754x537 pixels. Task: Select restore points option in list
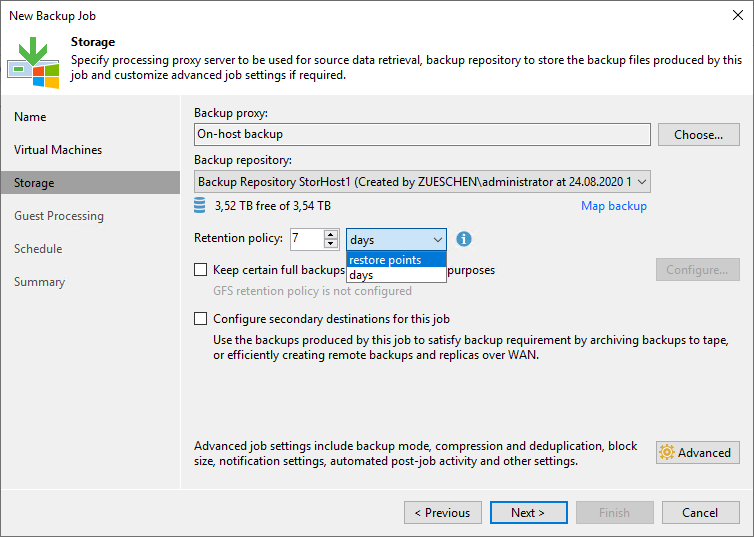tap(396, 260)
